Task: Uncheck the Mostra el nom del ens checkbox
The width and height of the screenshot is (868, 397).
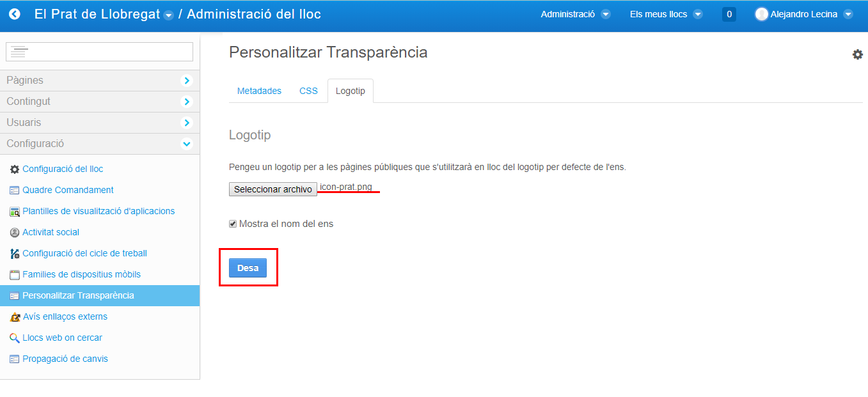Action: pyautogui.click(x=233, y=224)
